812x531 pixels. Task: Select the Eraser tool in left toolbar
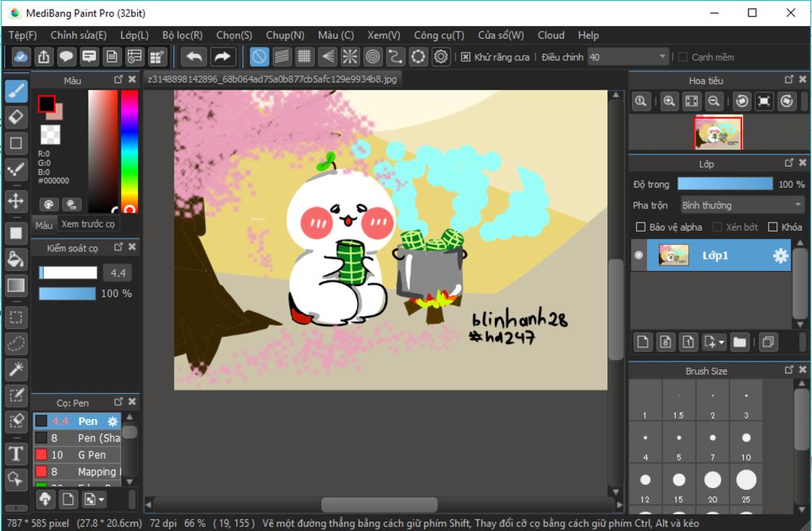click(x=16, y=117)
